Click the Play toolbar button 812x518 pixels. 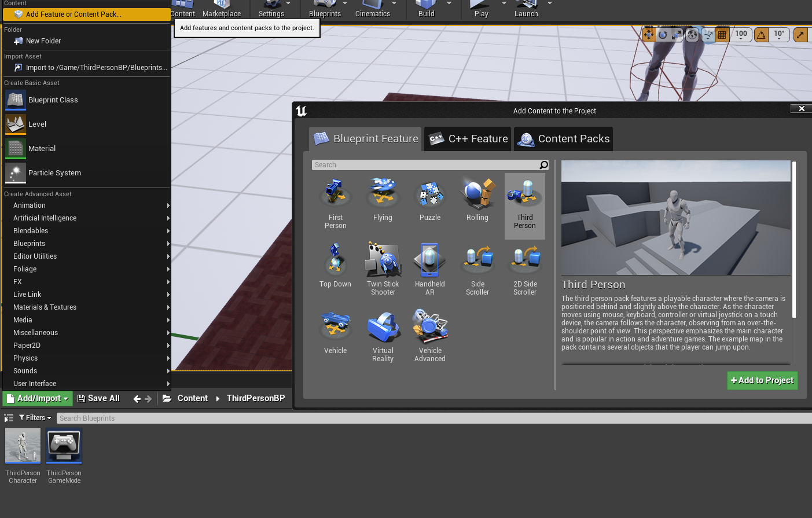(481, 10)
